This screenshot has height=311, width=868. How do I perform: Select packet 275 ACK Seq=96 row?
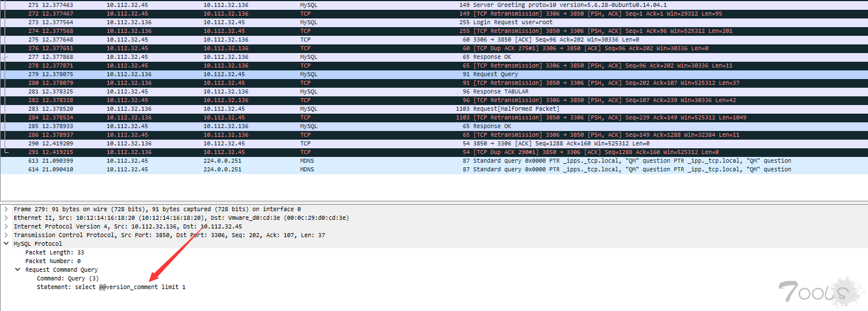[x=434, y=39]
